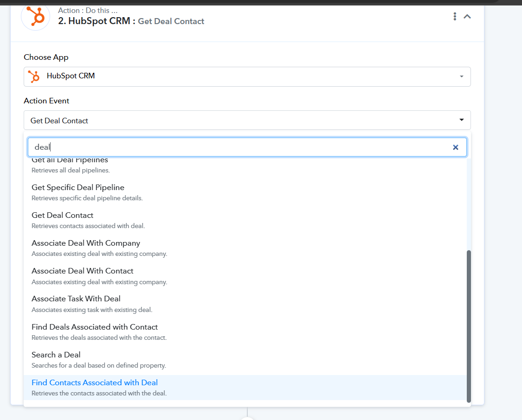Click the dropdown list scrollbar thumb
Viewport: 522px width, 420px height.
[x=469, y=326]
